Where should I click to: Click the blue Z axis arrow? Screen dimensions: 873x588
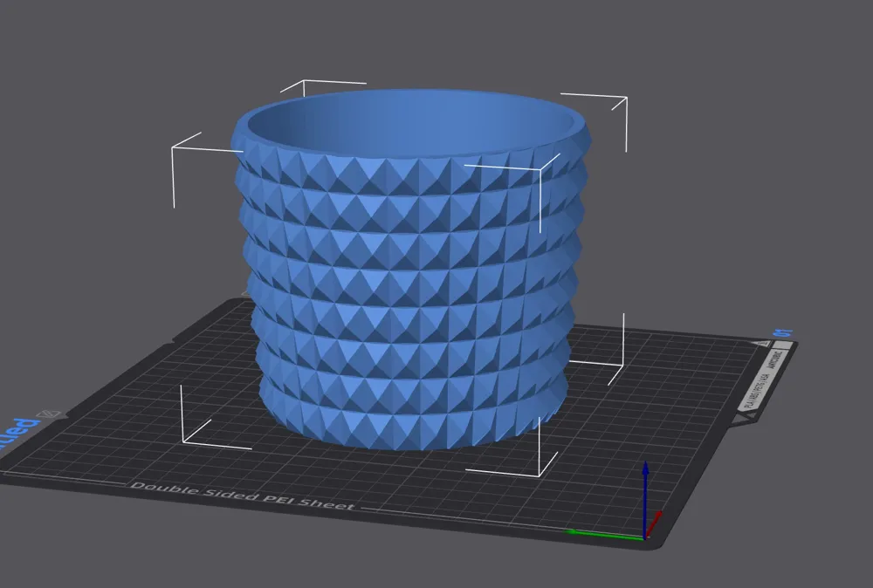tap(645, 498)
